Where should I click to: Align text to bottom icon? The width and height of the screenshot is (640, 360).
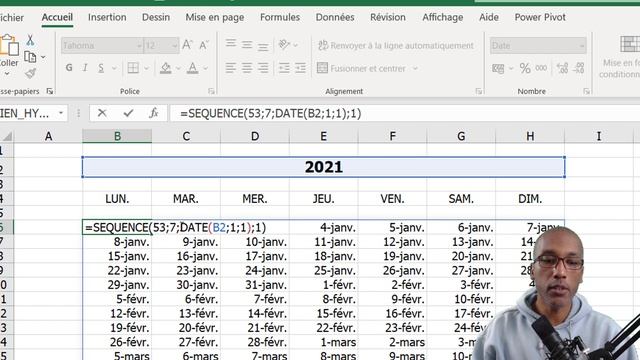pos(263,47)
